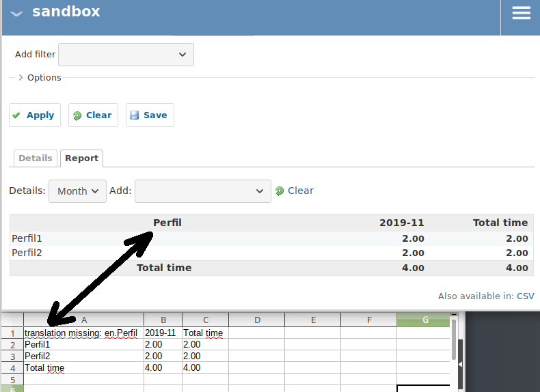
Task: Select spreadsheet column F header
Action: [369, 320]
